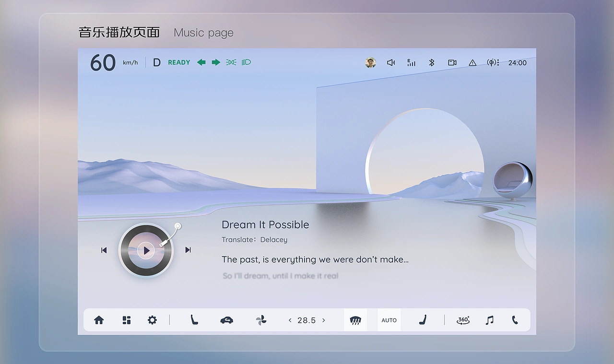The width and height of the screenshot is (614, 364).
Task: Open Bluetooth settings from status bar
Action: (431, 62)
